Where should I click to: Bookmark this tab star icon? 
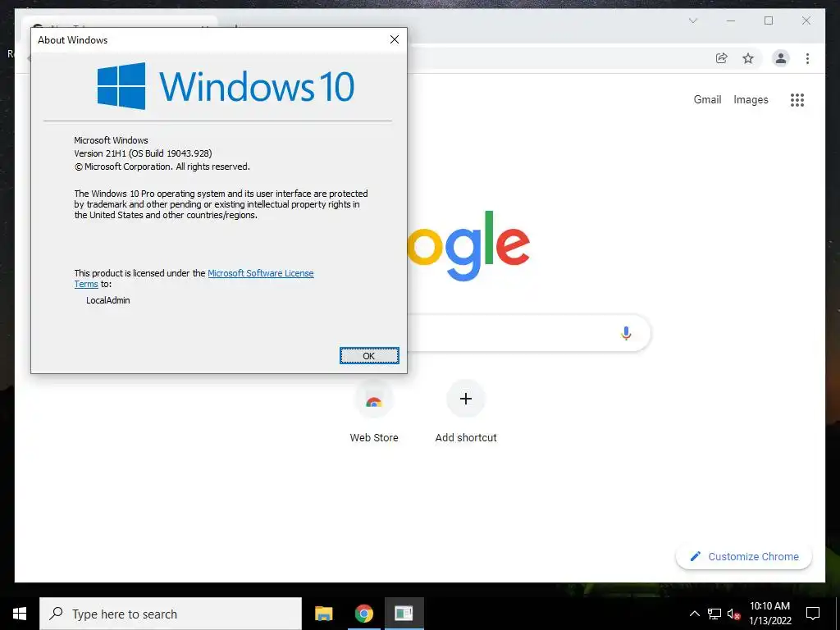[748, 58]
